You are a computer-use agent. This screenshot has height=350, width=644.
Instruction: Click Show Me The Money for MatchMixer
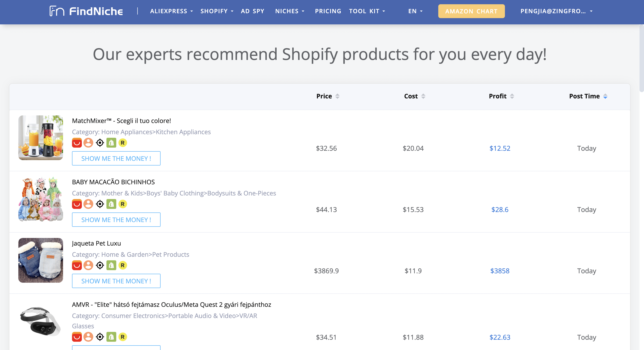116,158
